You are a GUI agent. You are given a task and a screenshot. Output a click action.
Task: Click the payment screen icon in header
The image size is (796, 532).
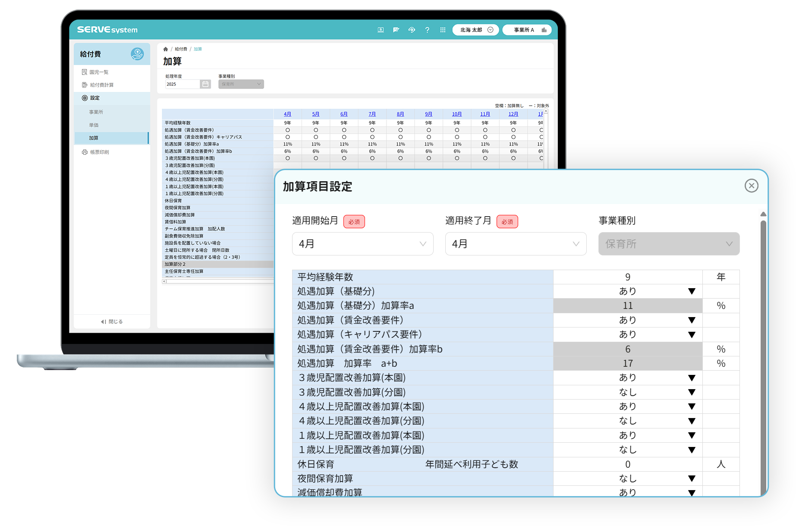point(381,30)
